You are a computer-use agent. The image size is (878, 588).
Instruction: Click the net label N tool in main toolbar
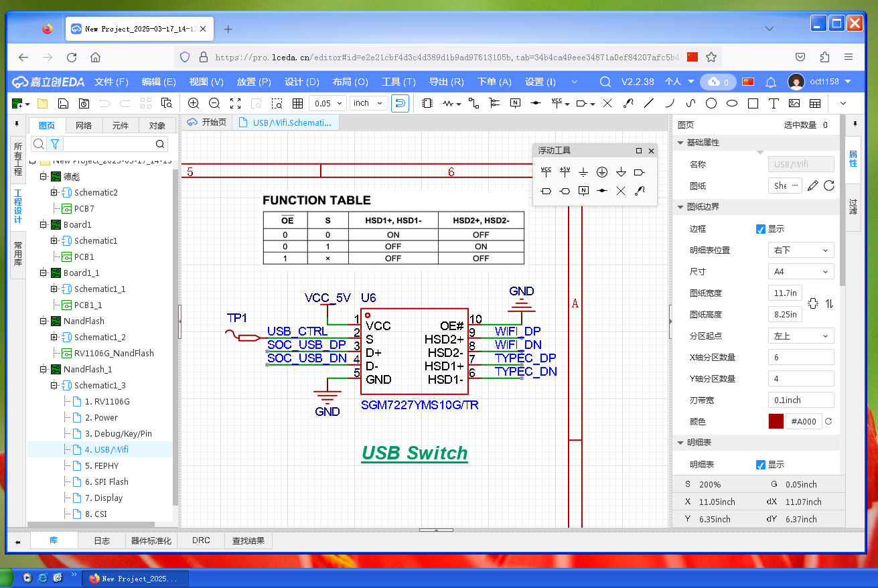coord(515,103)
